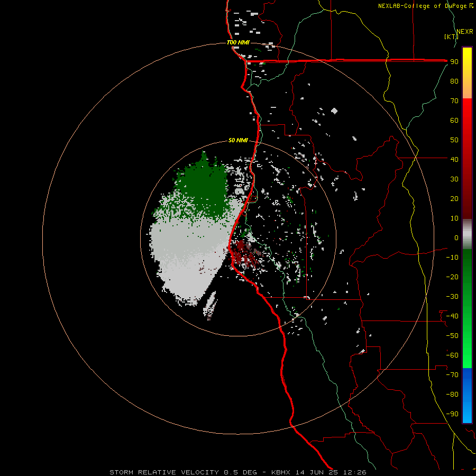476x476 pixels.
Task: Click the NEXR label above the scale
Action: 464,32
